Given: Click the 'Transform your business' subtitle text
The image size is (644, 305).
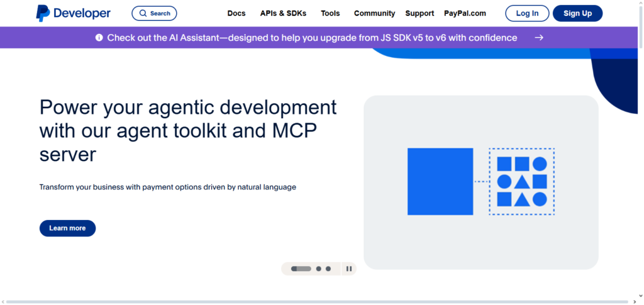Looking at the screenshot, I should [x=167, y=187].
